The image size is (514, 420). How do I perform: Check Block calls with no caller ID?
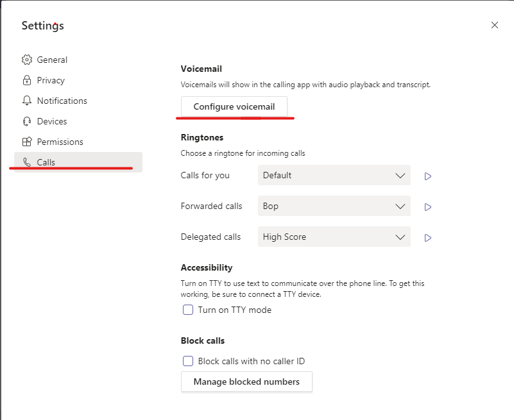point(188,361)
